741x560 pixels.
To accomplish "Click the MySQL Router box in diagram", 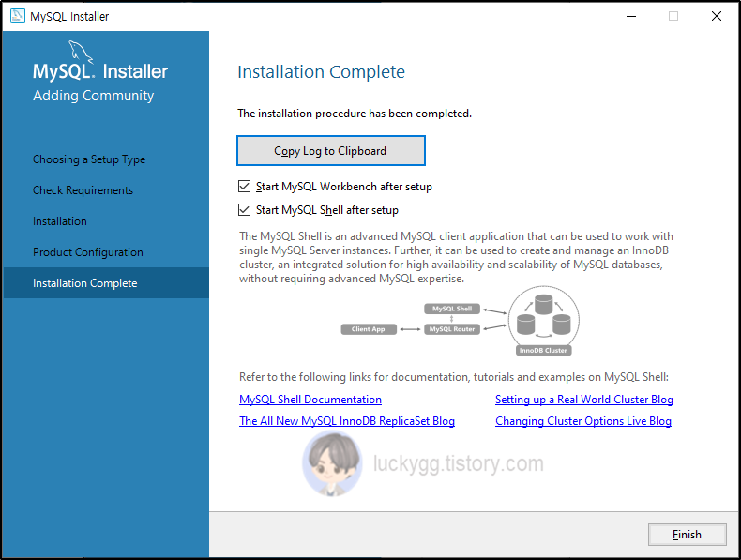I will pos(452,329).
